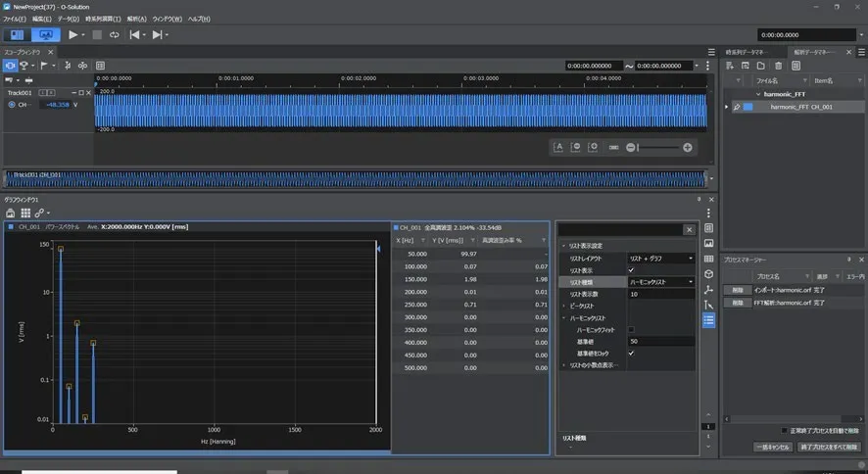The height and width of the screenshot is (474, 868).
Task: Click the plus zoom slider button
Action: coord(687,147)
